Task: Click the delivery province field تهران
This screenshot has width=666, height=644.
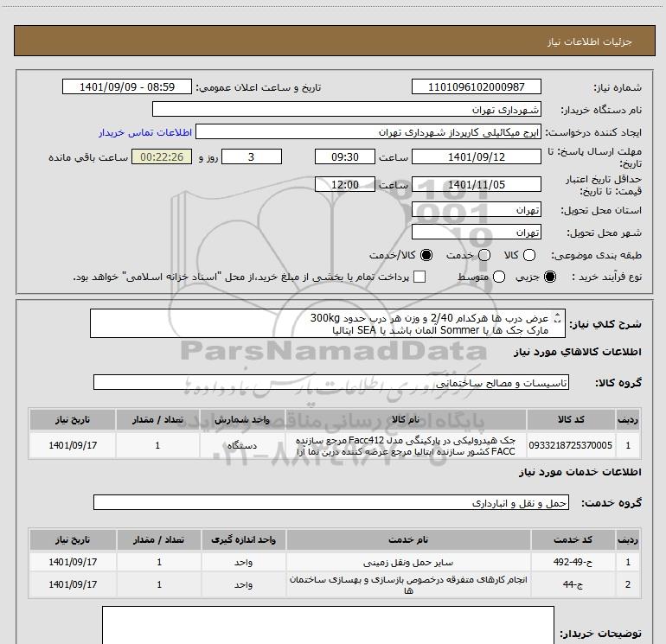Action: click(x=476, y=209)
